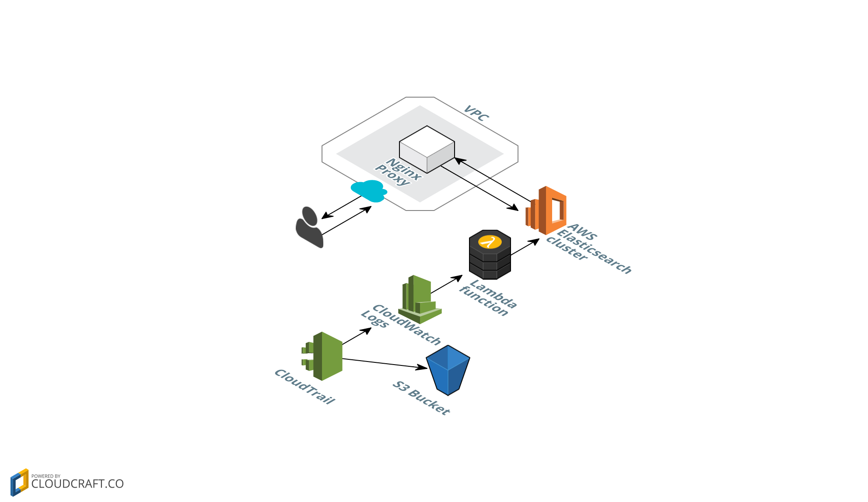
Task: Click the Cloudcraft.co logo link
Action: click(66, 478)
